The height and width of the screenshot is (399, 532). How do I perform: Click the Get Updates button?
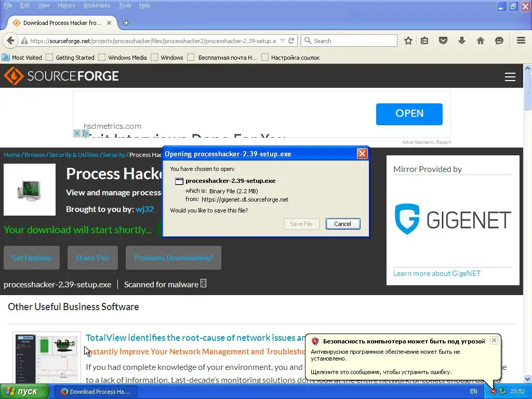coord(32,258)
